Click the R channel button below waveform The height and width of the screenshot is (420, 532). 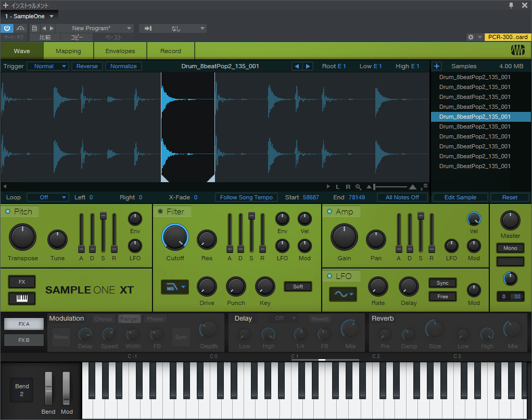(348, 187)
